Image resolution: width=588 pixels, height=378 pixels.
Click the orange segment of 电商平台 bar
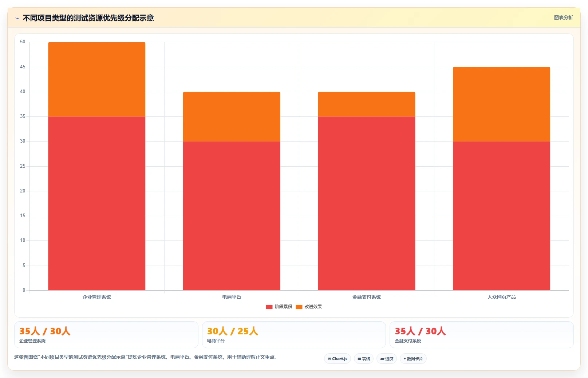[x=232, y=116]
